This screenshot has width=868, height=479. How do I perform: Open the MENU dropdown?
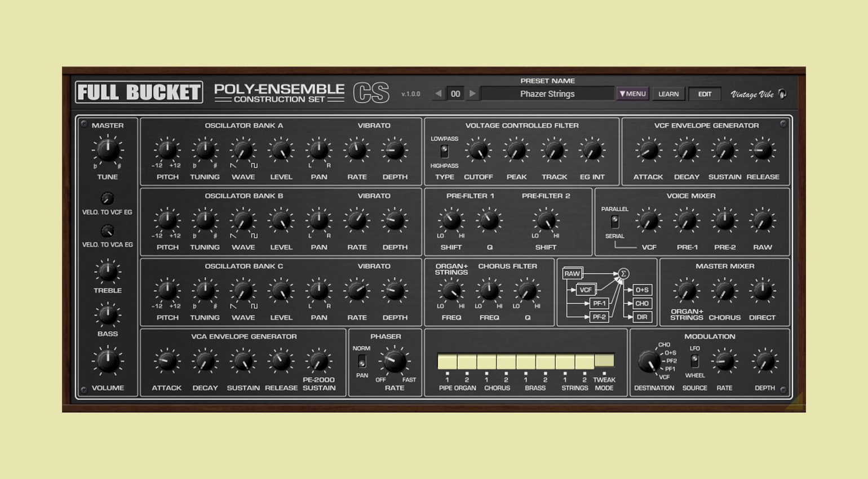(632, 94)
